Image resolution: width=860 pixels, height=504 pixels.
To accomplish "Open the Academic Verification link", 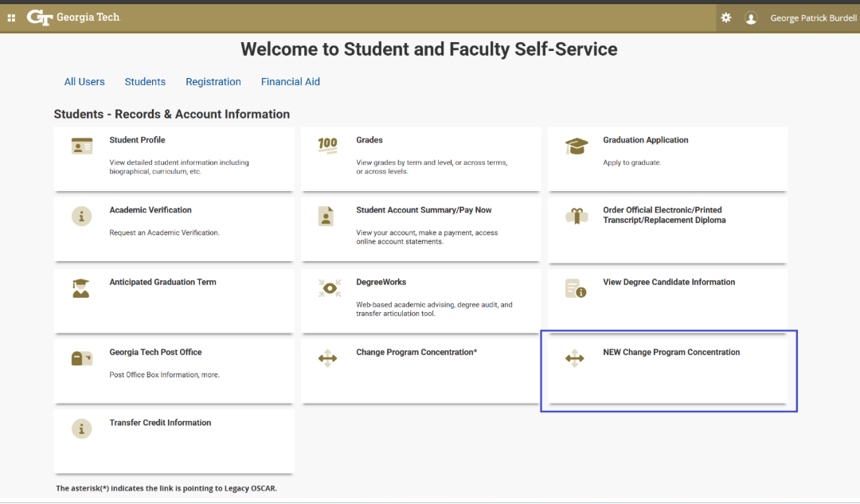I will (150, 210).
